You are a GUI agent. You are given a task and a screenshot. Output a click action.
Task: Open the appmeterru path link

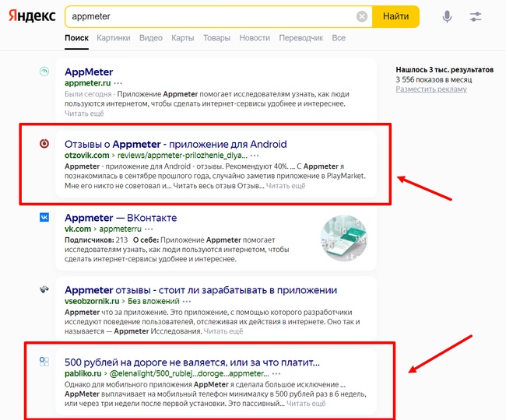(x=120, y=229)
